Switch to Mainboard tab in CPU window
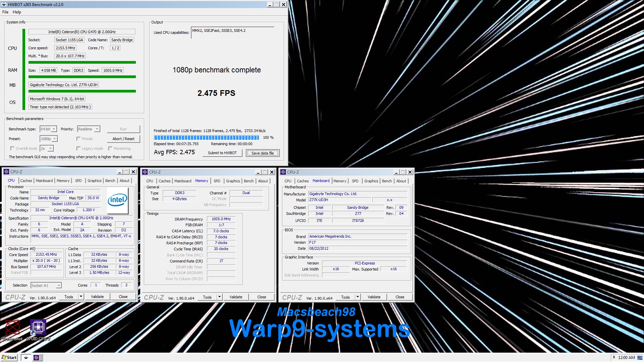Image resolution: width=644 pixels, height=362 pixels. (x=44, y=181)
